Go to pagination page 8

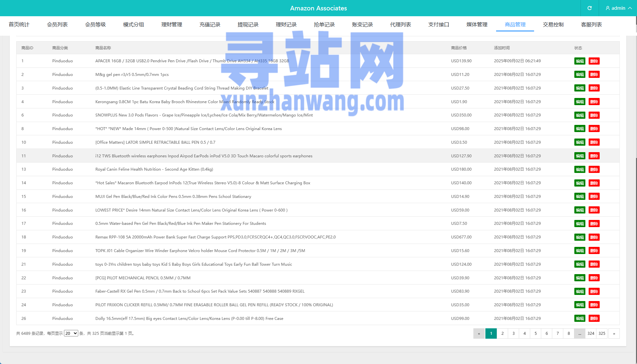point(568,334)
